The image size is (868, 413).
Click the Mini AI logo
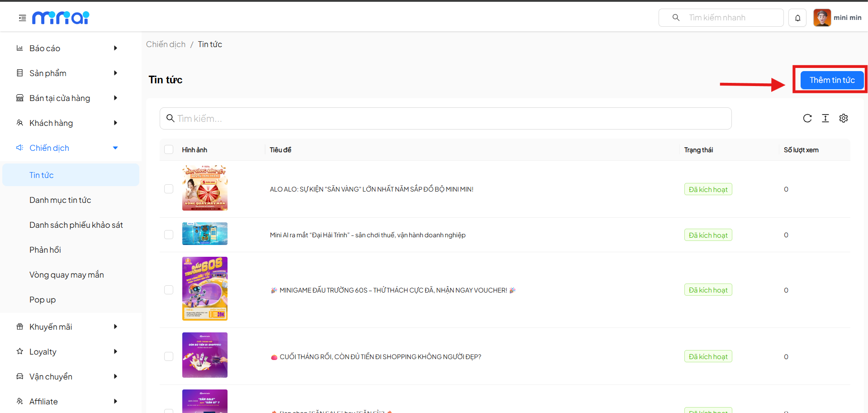[x=61, y=18]
